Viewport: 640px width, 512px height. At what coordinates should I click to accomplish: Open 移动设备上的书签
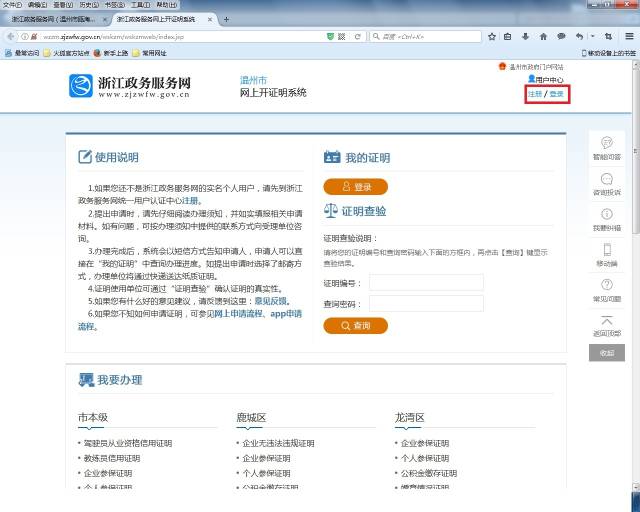click(x=609, y=53)
